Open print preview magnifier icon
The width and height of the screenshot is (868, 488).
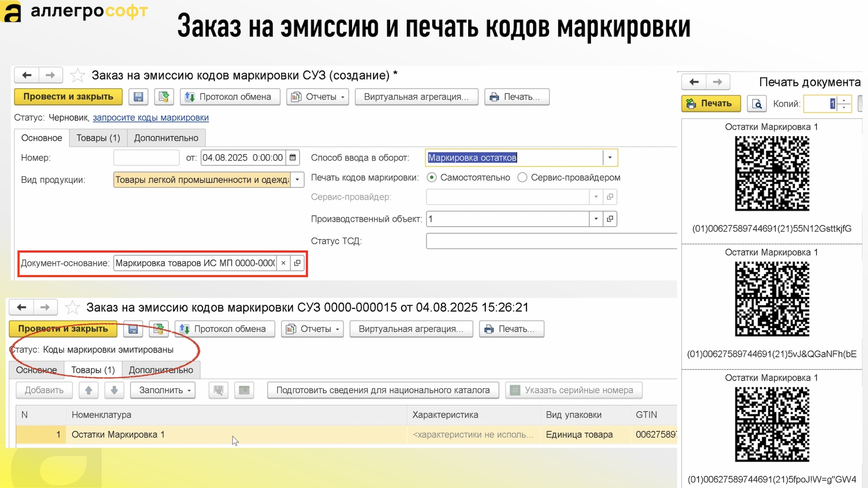click(757, 104)
